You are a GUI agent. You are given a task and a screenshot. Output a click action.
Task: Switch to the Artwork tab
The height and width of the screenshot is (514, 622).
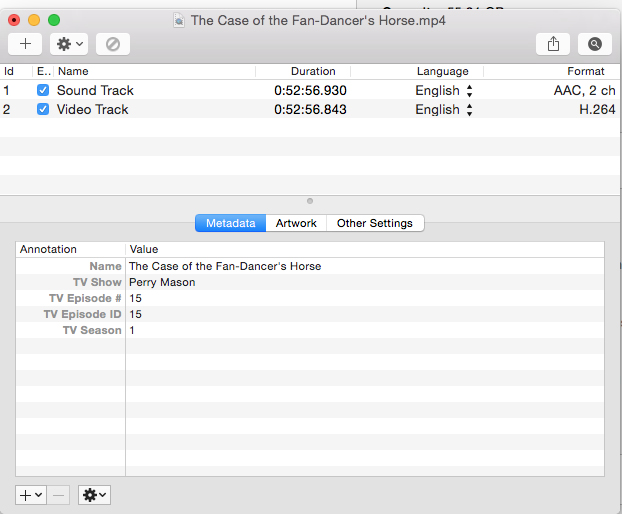point(296,223)
